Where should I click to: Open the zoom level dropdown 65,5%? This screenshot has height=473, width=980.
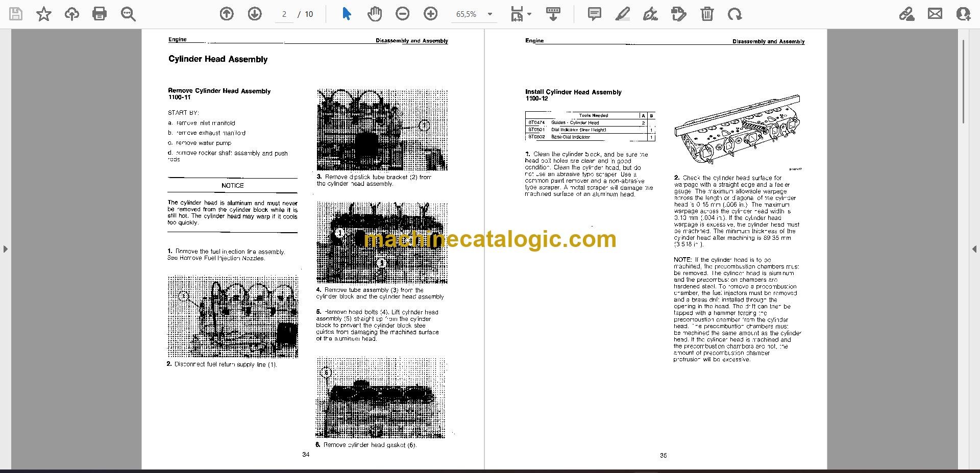tap(475, 14)
